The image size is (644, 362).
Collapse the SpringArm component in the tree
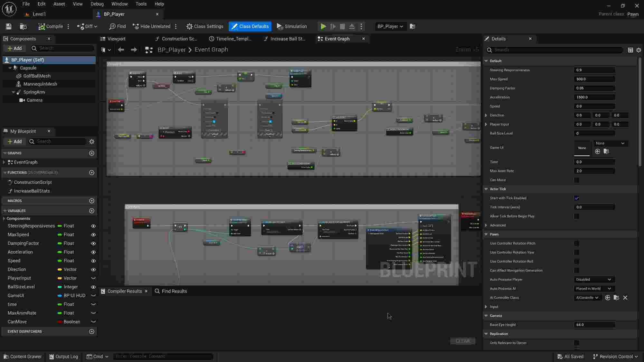14,92
